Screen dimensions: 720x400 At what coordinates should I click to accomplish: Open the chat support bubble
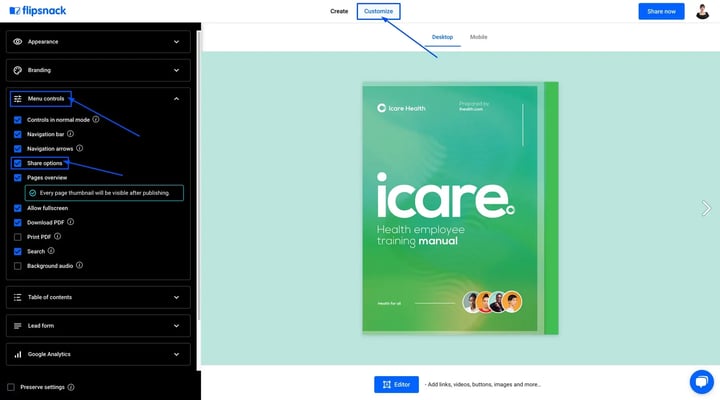click(702, 382)
